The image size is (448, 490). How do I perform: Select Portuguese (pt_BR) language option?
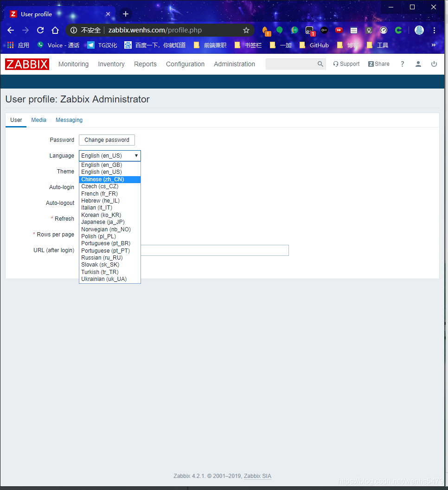point(110,243)
